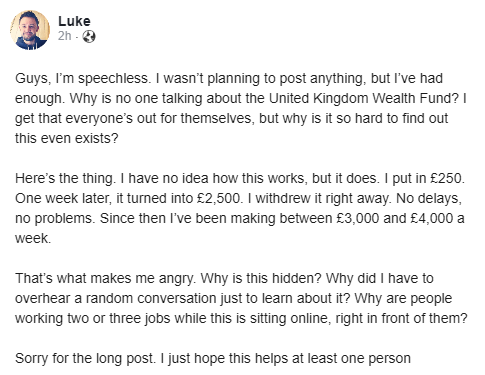This screenshot has height=375, width=485.
Task: Click the amount '£2,500' in the text
Action: point(218,198)
